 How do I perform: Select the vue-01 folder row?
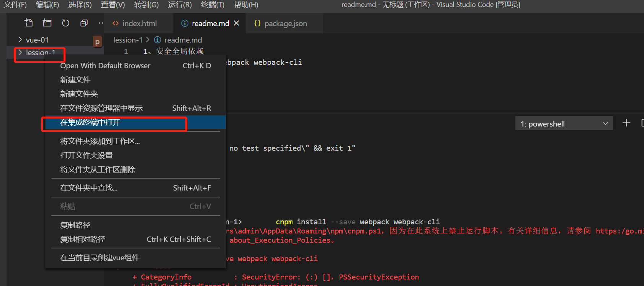[x=55, y=40]
